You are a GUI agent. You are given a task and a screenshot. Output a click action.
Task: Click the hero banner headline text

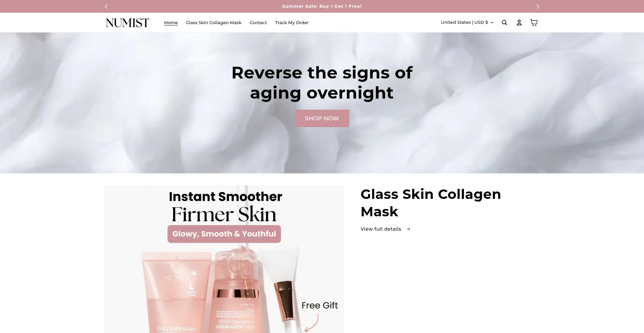coord(322,82)
